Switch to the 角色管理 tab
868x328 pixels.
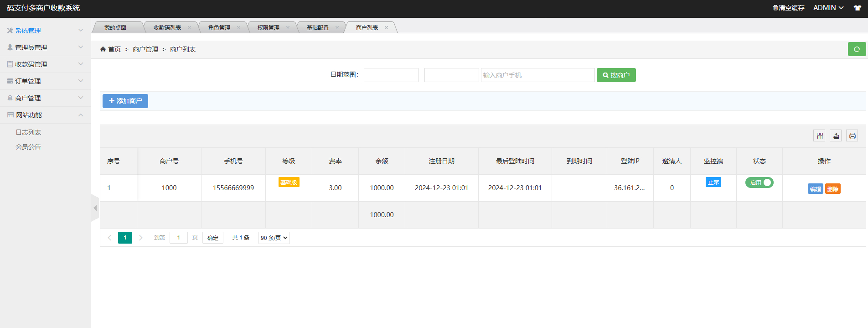(x=219, y=28)
